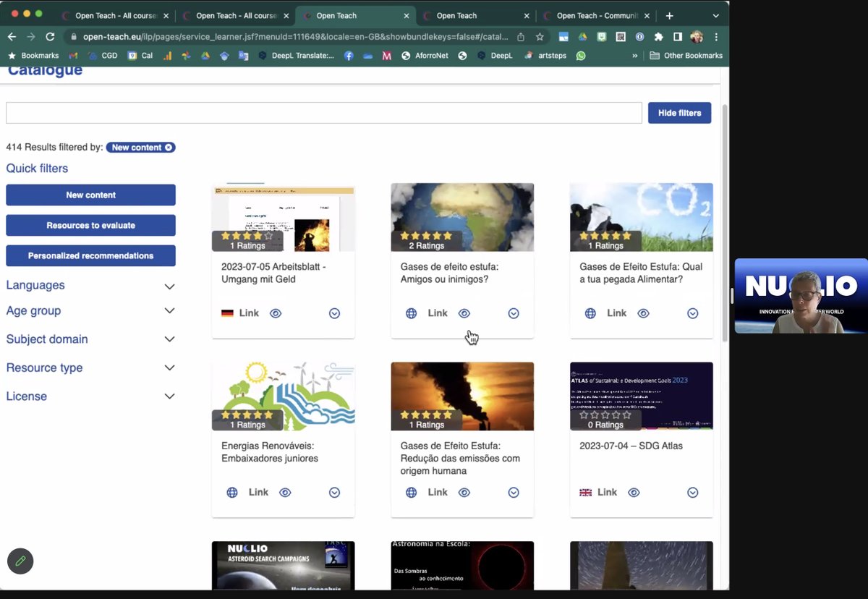Screen dimensions: 868x599
Task: Open the Facebook bookmark icon
Action: pyautogui.click(x=349, y=56)
